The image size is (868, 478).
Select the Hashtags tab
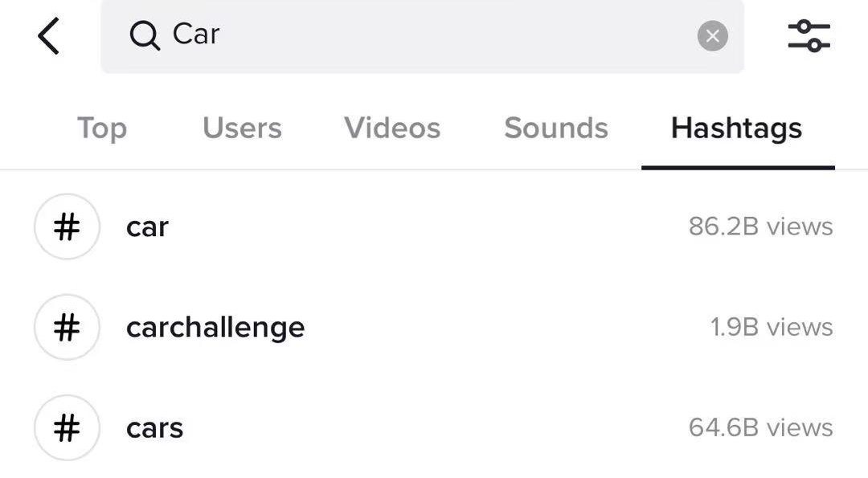(736, 129)
